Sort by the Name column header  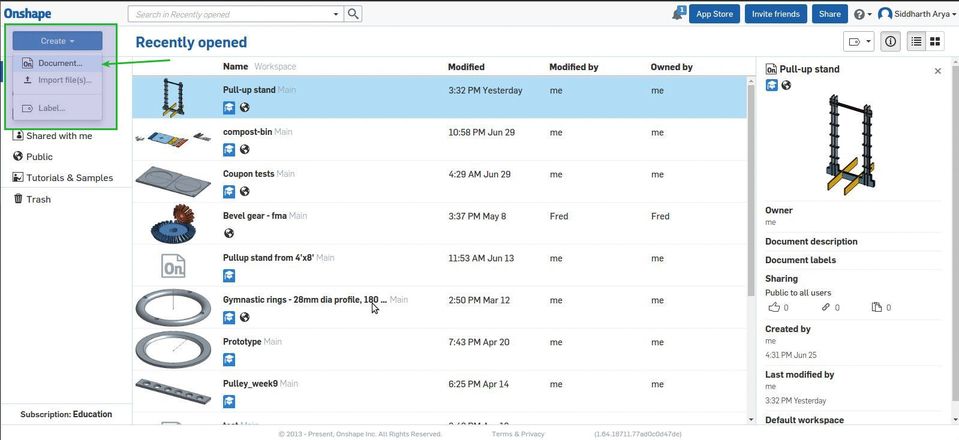[235, 66]
